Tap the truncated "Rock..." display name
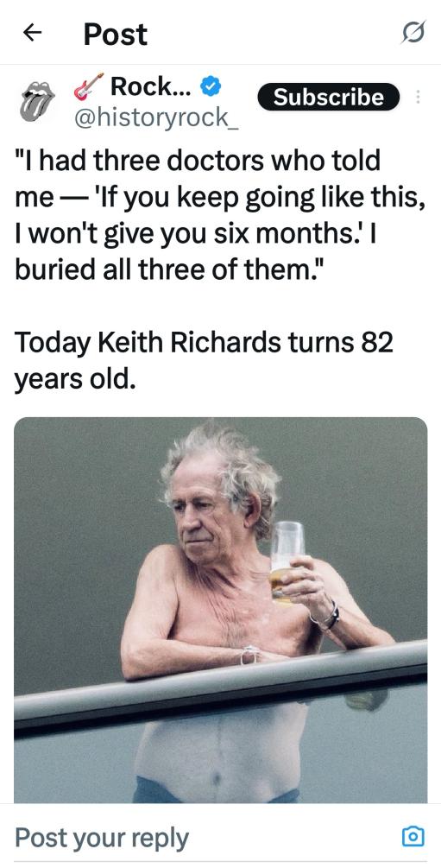The width and height of the screenshot is (441, 868). click(150, 86)
